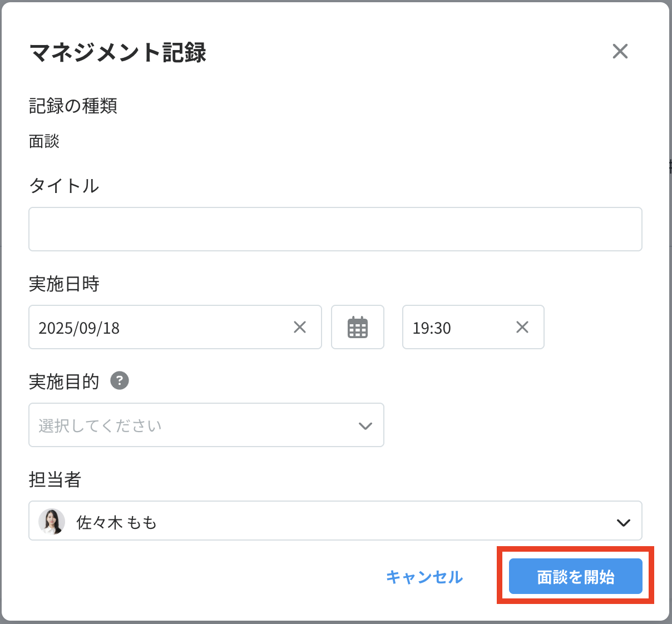This screenshot has width=672, height=624.
Task: Start the interview with 面談を開始
Action: pyautogui.click(x=575, y=577)
